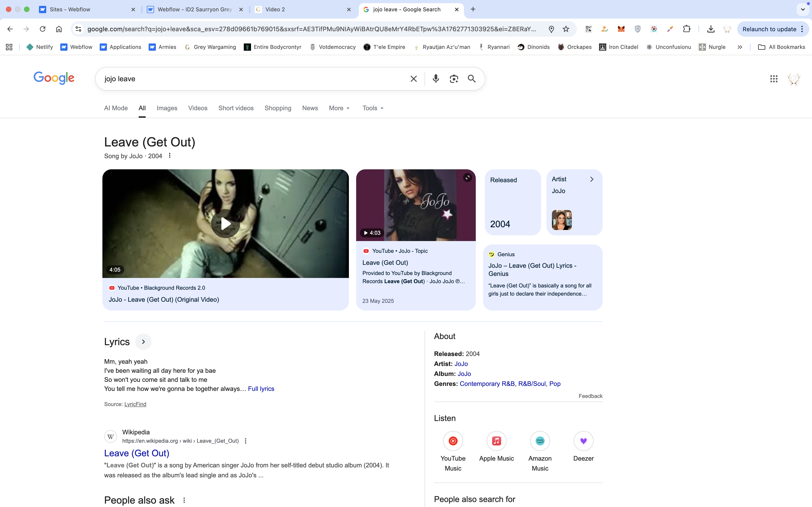Switch to the Images tab
Viewport: 812px width, 507px height.
[167, 108]
